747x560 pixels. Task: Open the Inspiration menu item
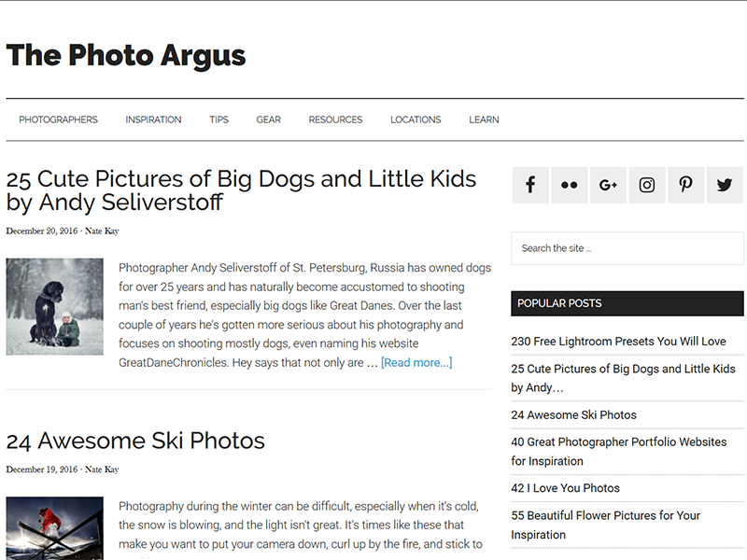[x=153, y=119]
